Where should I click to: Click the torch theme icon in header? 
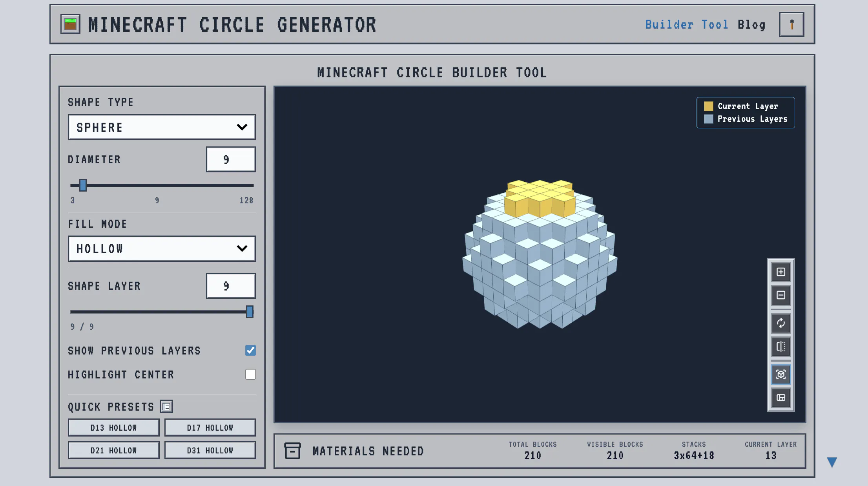click(x=791, y=24)
